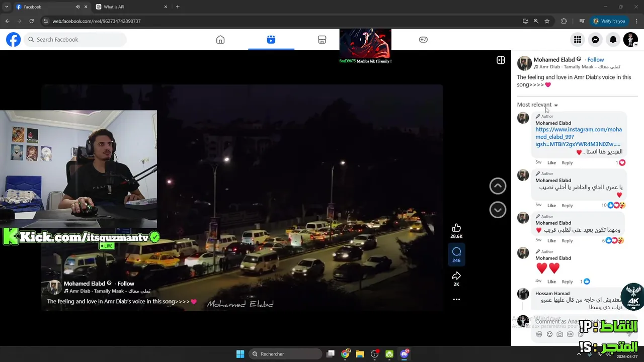Open the browser zoom icon in address bar
644x362 pixels.
(536, 21)
